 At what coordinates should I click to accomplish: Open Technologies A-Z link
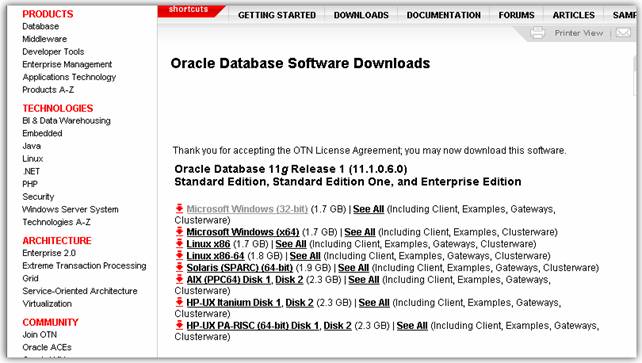click(57, 222)
